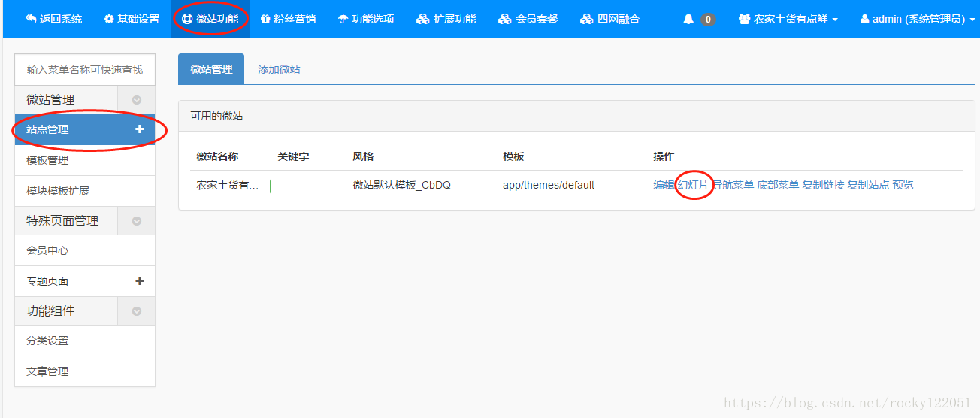
Task: Click the 幻灯片 link for the site
Action: [693, 185]
